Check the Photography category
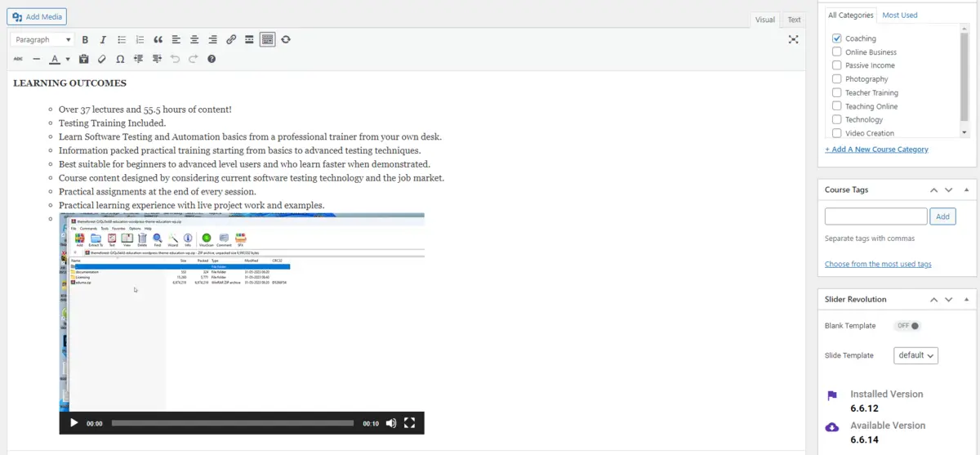The height and width of the screenshot is (455, 980). tap(837, 79)
